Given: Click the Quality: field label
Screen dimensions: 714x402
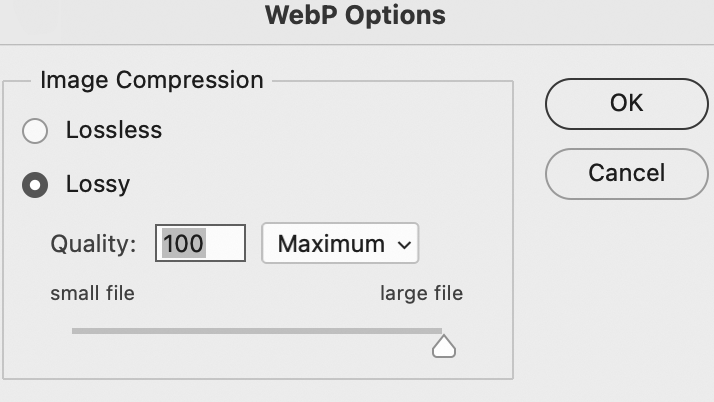Looking at the screenshot, I should pos(93,243).
